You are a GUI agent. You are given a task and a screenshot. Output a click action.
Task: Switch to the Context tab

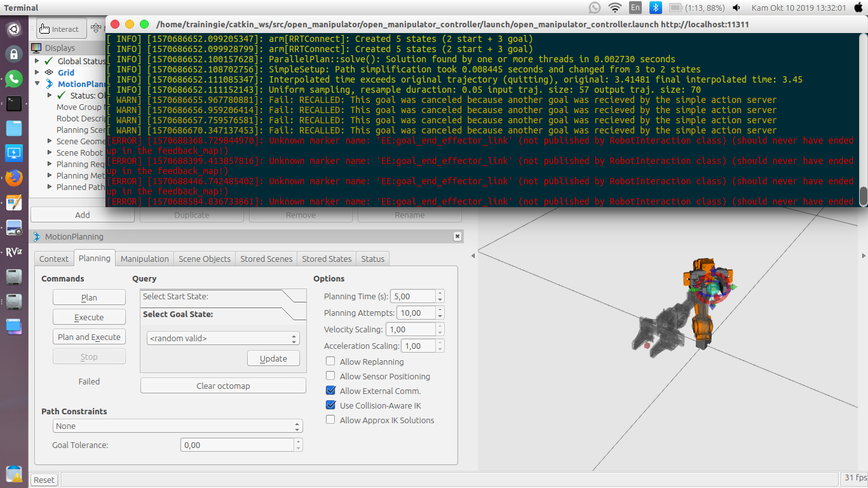click(x=54, y=259)
